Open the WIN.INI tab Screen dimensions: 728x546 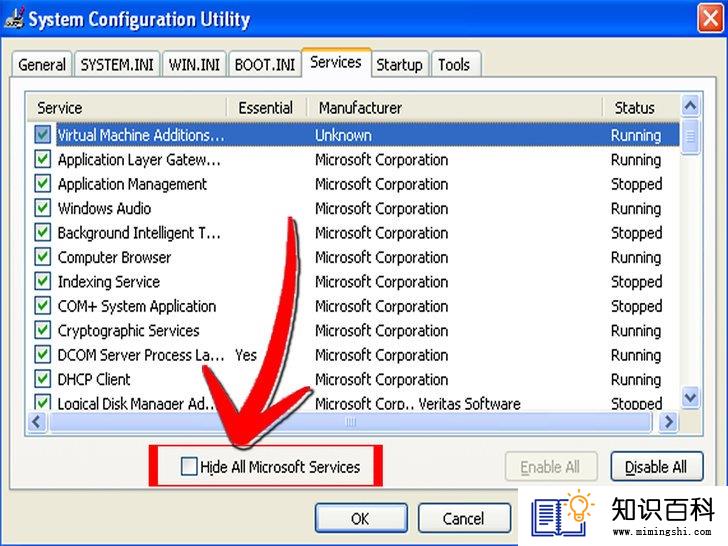194,64
